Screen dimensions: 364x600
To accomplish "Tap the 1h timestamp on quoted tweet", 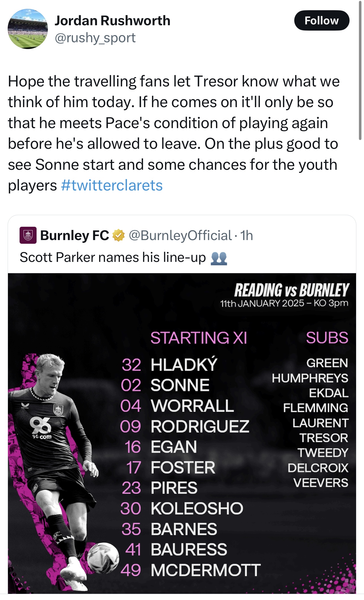I will click(x=246, y=235).
